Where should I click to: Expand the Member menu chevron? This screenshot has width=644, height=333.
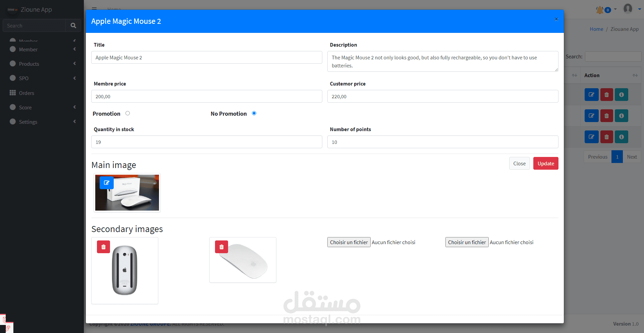[x=74, y=49]
